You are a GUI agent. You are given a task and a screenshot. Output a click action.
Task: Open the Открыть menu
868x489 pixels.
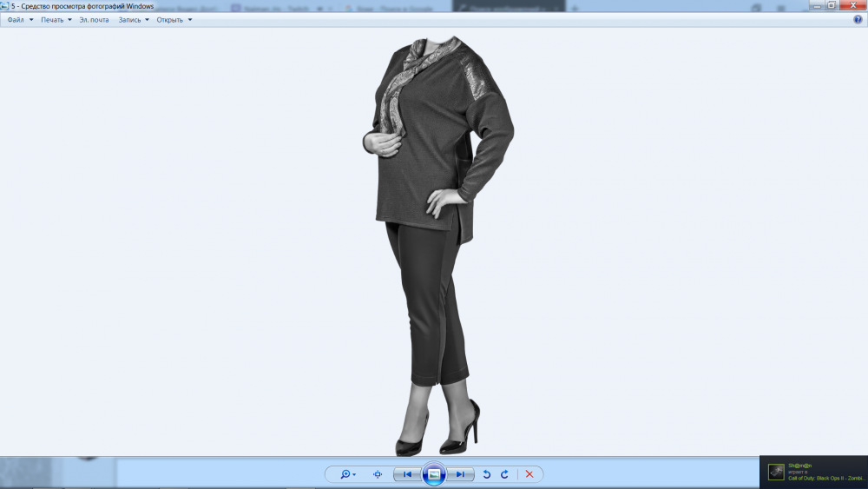coord(169,20)
